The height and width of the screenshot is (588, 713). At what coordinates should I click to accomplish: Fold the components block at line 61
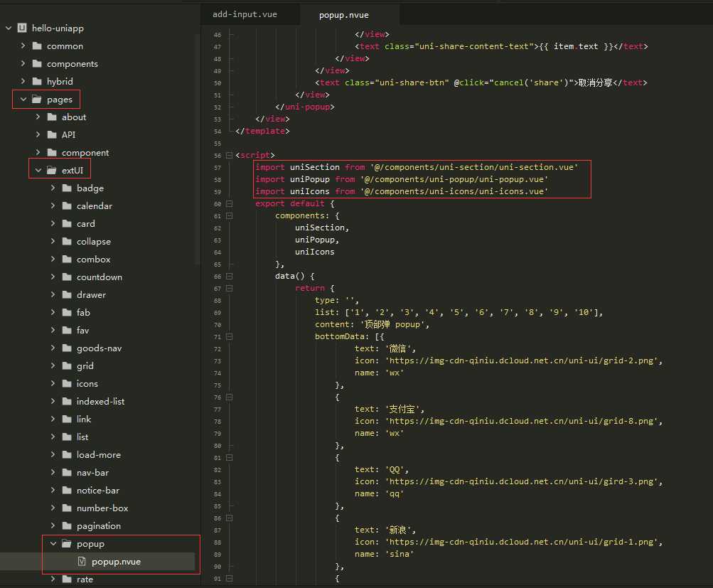pyautogui.click(x=229, y=215)
